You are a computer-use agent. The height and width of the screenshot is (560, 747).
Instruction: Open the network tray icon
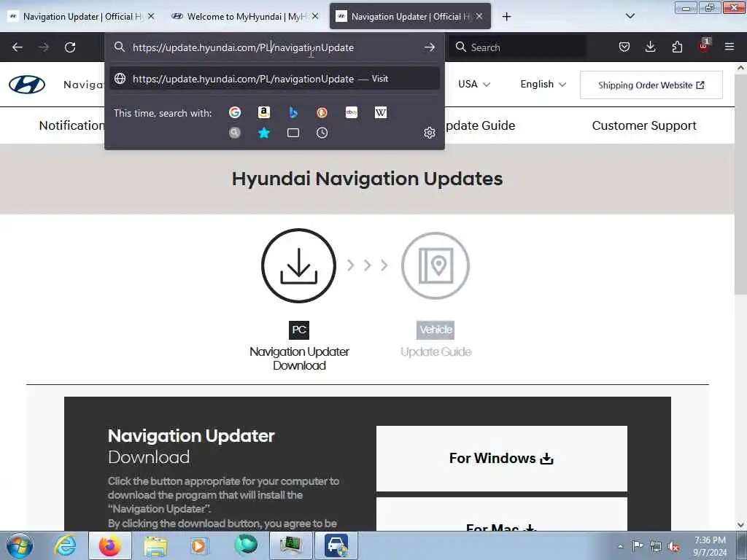pos(656,546)
